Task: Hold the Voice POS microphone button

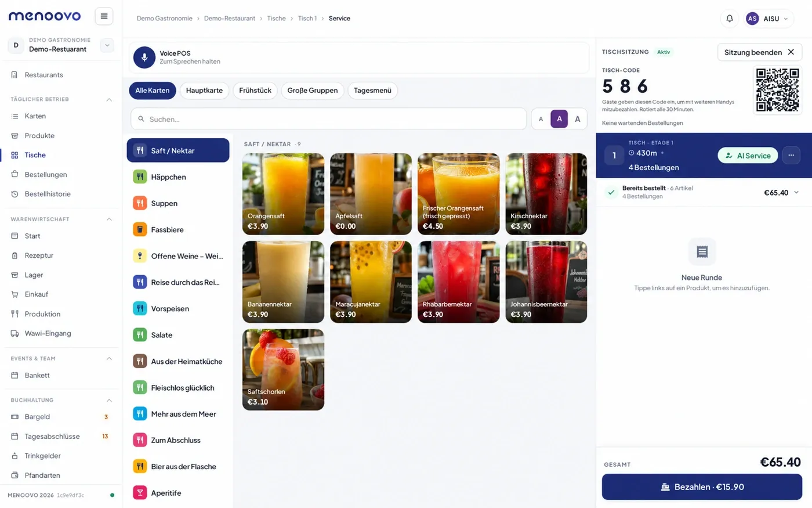Action: (144, 57)
